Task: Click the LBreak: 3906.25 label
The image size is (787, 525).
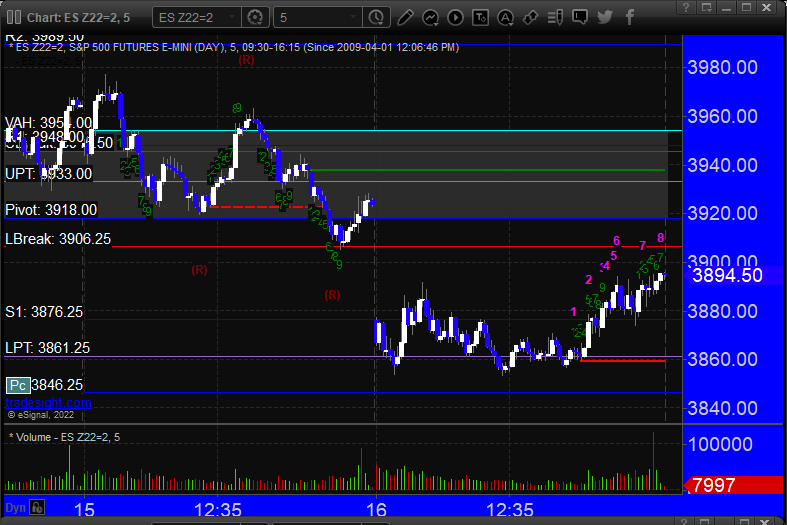Action: pos(58,239)
